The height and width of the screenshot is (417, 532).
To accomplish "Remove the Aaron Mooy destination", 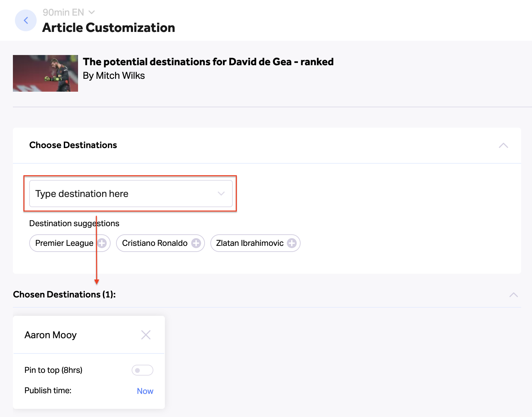I will 146,335.
